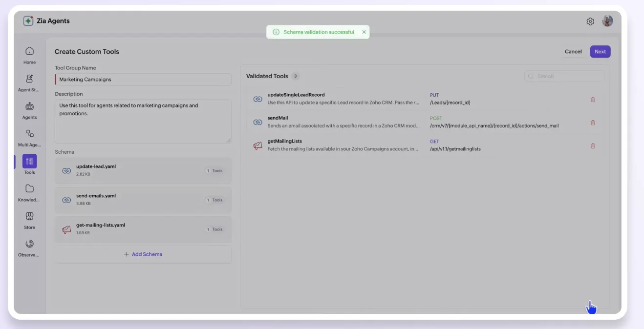This screenshot has width=644, height=329.
Task: Select the Tools sidebar icon
Action: coord(29,161)
